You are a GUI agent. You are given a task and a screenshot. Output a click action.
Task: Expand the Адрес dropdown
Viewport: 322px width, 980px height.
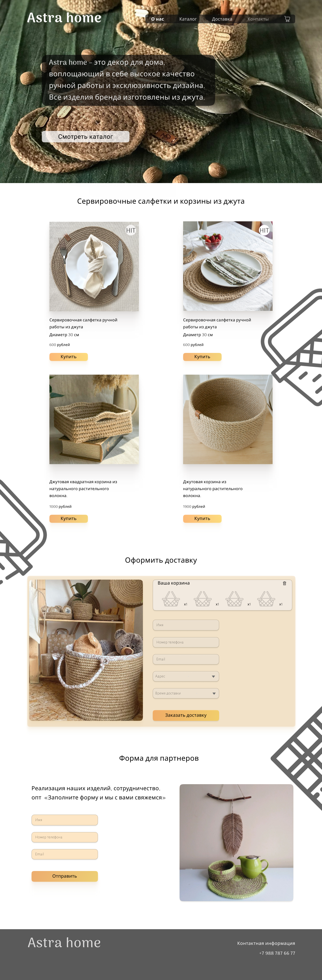point(186,676)
